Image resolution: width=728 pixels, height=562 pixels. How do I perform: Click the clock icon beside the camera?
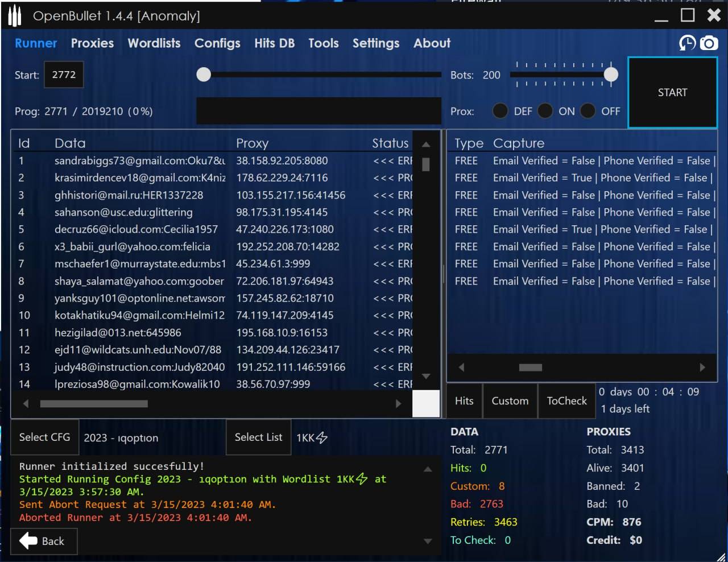click(687, 43)
